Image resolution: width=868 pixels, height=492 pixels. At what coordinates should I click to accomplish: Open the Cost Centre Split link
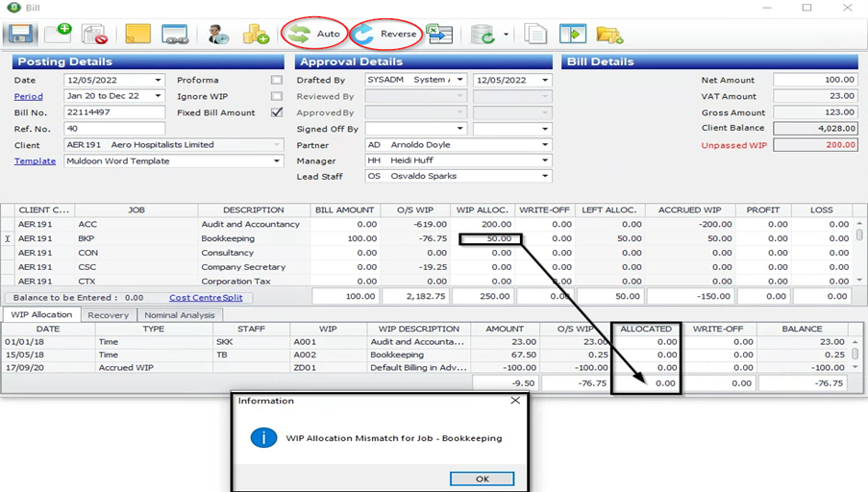206,297
